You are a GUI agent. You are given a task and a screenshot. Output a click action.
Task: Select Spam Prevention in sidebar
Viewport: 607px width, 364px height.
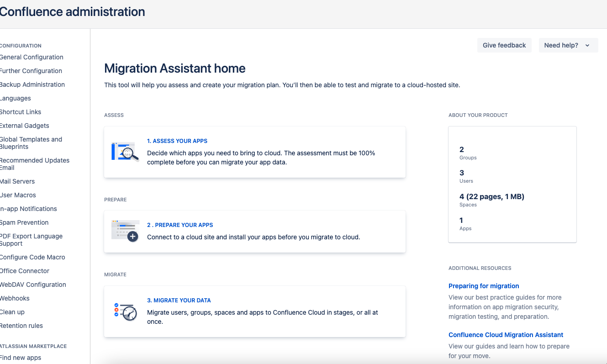click(24, 222)
